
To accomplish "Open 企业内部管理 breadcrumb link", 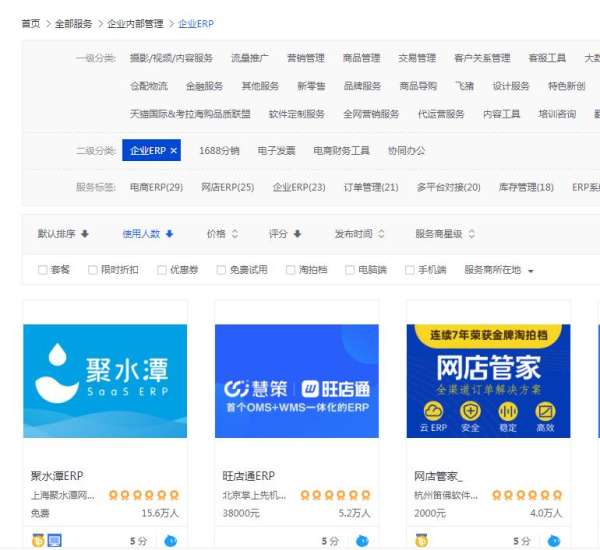I will (x=135, y=24).
